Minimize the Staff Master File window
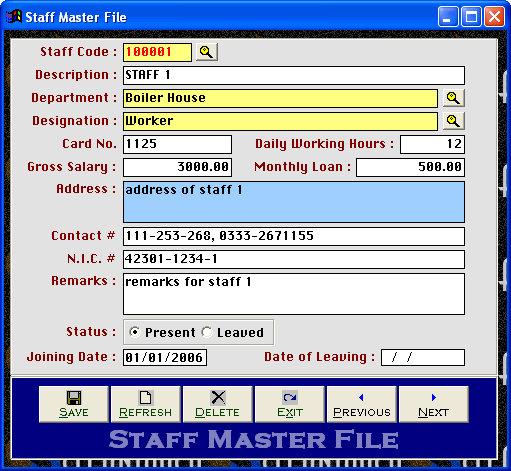The image size is (511, 471). [x=448, y=17]
